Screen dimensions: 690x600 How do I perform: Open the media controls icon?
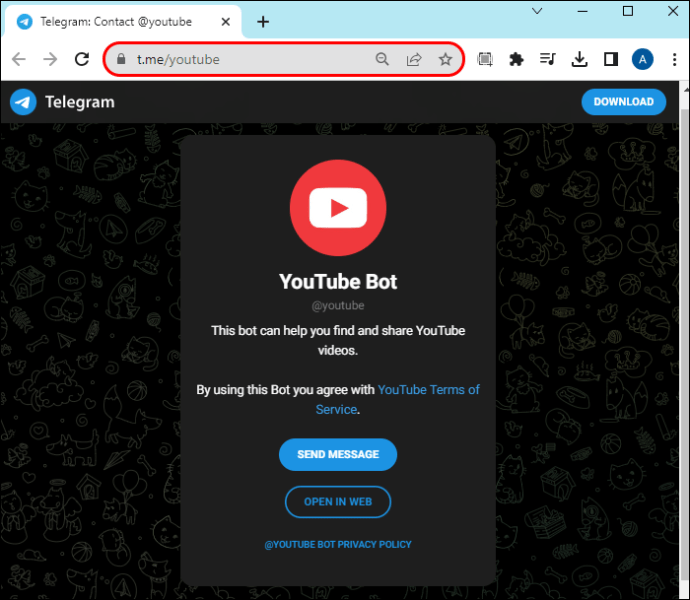547,60
